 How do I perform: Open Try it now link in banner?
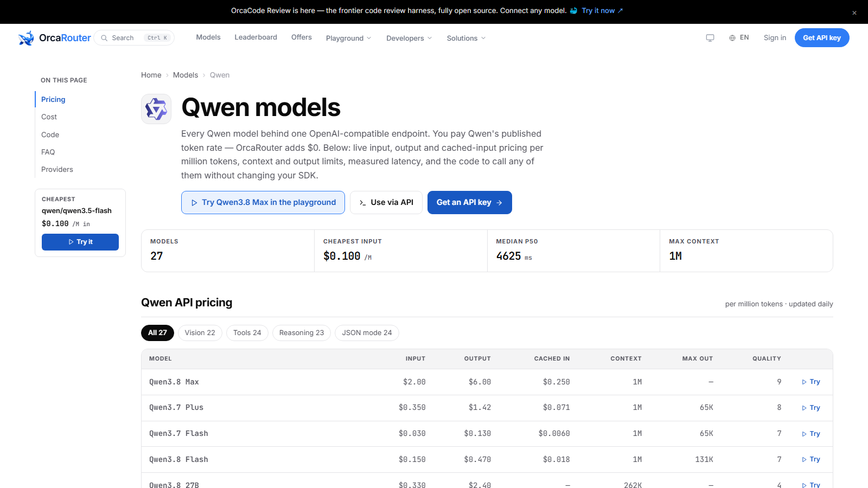click(x=602, y=11)
